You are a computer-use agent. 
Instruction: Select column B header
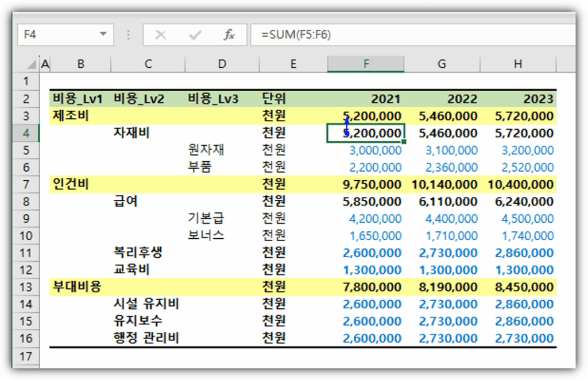80,64
